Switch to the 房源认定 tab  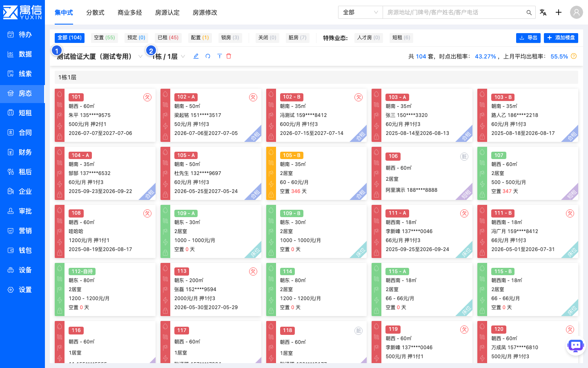pos(167,13)
